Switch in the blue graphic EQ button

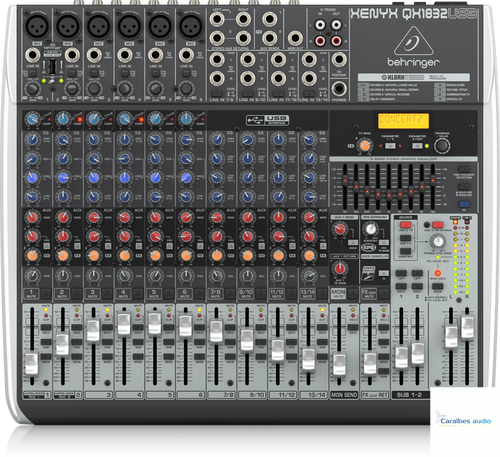tap(464, 204)
